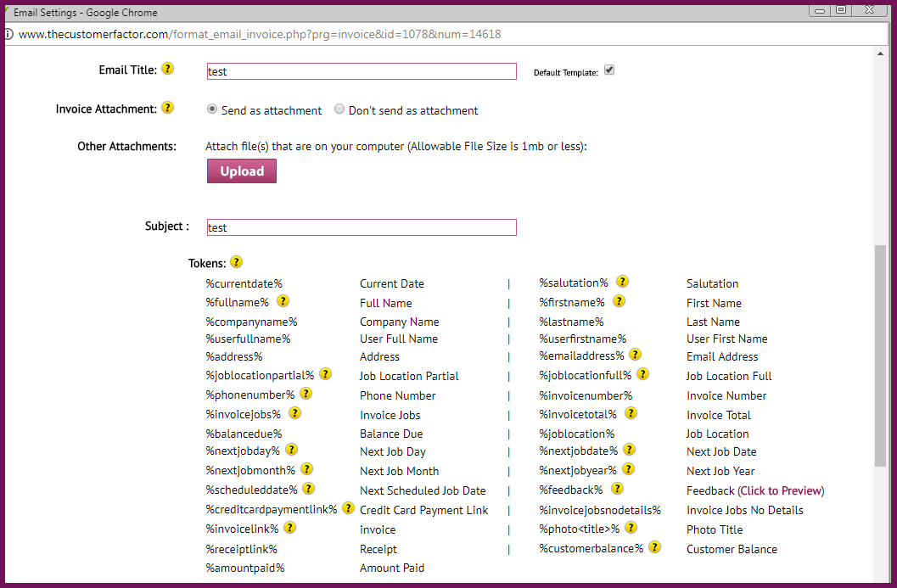Click help icon next to %creditcardpaymentlink%
The height and width of the screenshot is (588, 897).
[x=349, y=508]
